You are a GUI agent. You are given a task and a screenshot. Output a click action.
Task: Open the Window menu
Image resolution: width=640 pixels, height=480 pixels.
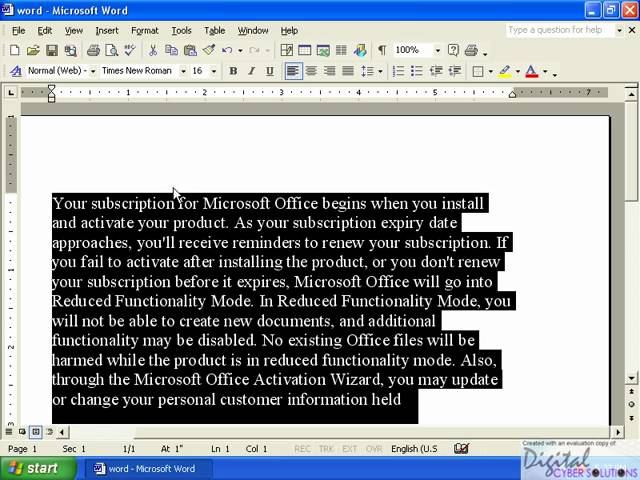click(253, 31)
